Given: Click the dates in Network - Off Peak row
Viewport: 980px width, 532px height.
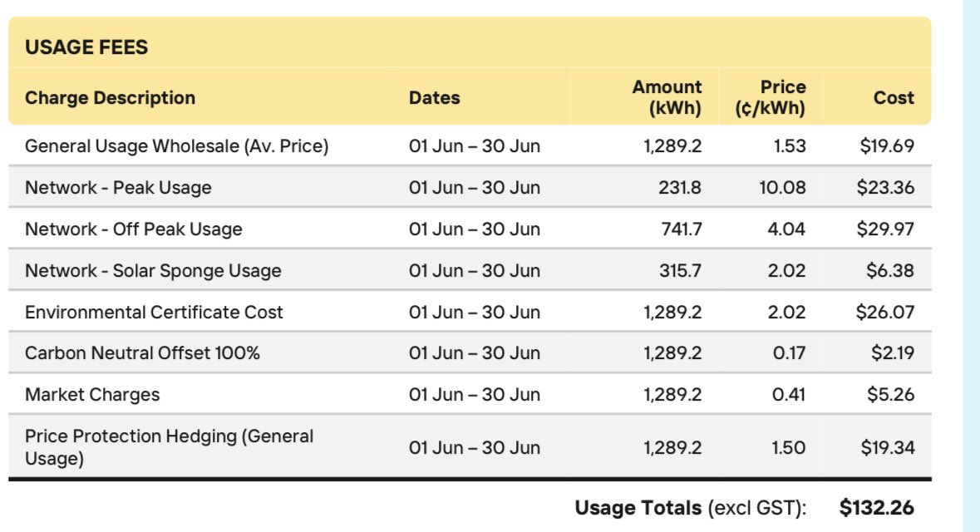Looking at the screenshot, I should coord(475,229).
